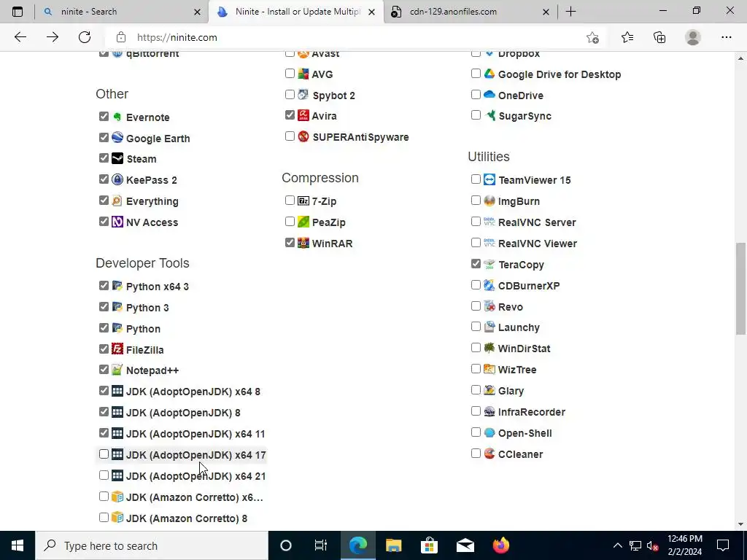Image resolution: width=747 pixels, height=560 pixels.
Task: Click the NV Access purple icon
Action: pyautogui.click(x=117, y=222)
